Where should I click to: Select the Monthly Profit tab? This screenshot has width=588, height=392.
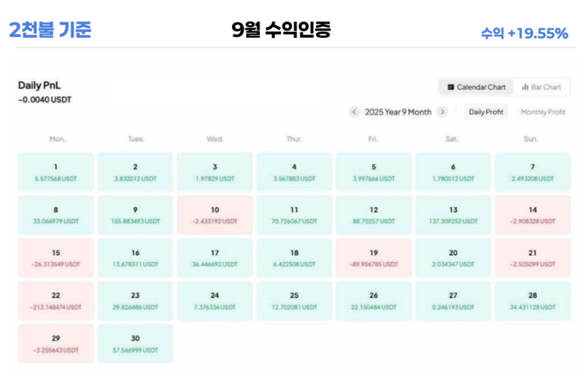point(543,112)
